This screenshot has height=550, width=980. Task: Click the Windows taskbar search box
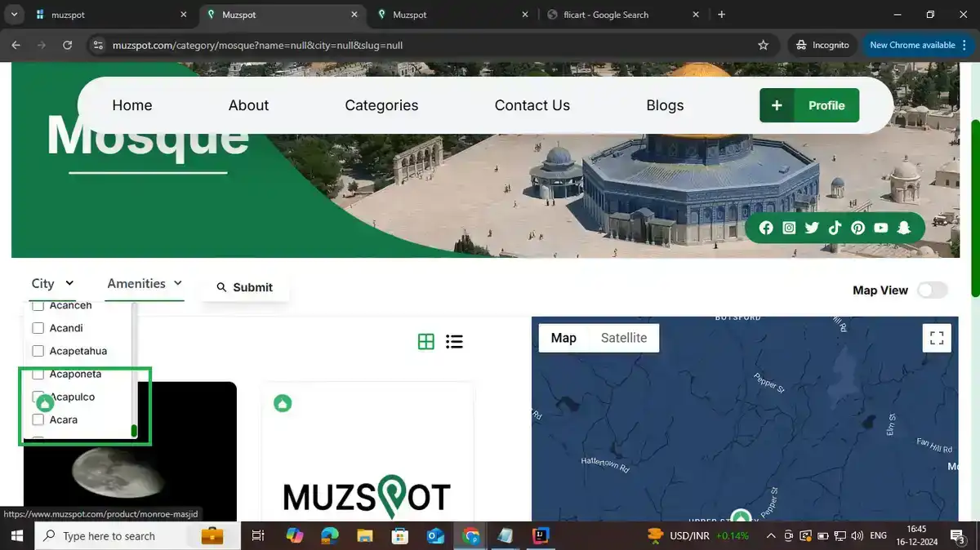point(137,535)
